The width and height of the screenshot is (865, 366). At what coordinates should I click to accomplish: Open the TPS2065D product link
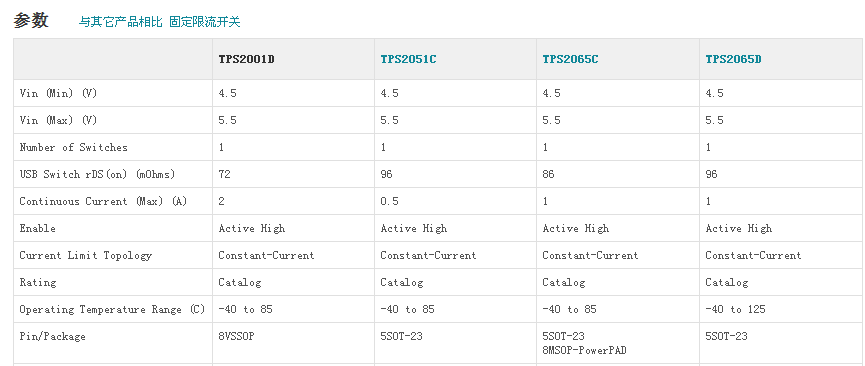click(733, 59)
